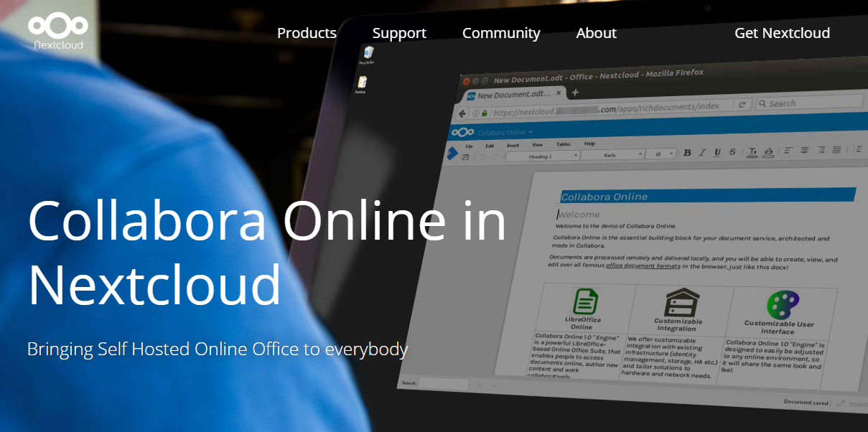Open the Heading 1 paragraph style dropdown
The width and height of the screenshot is (868, 432).
543,156
